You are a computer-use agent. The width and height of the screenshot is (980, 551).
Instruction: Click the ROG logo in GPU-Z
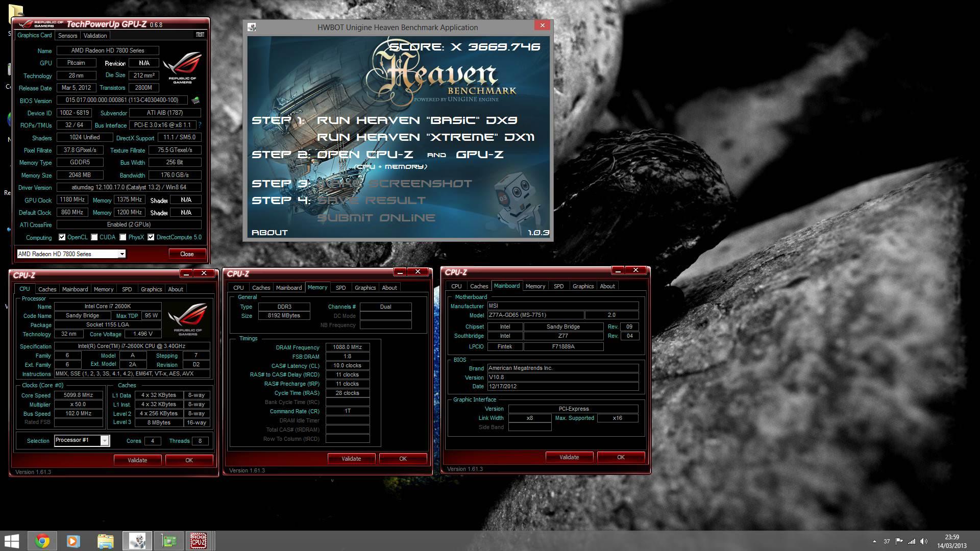182,68
